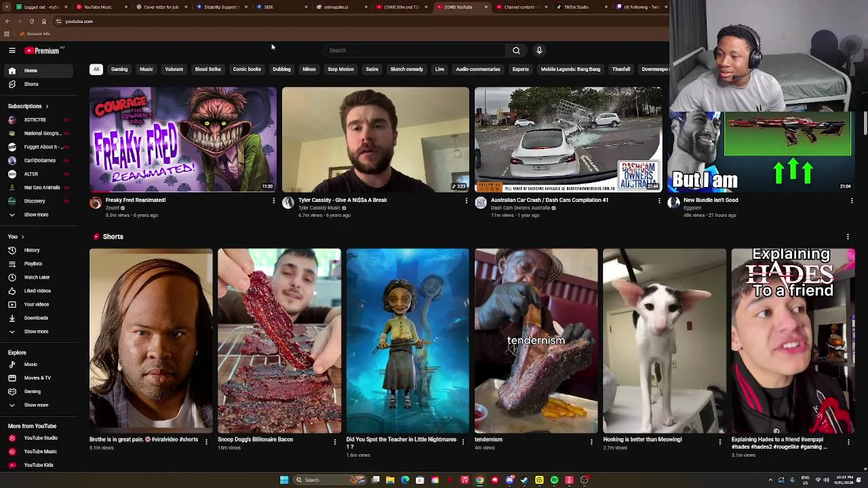Image resolution: width=868 pixels, height=488 pixels.
Task: Select the All filter chip
Action: pos(96,69)
